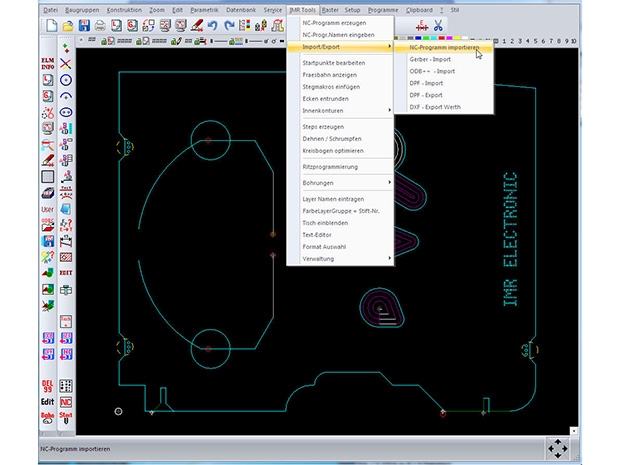620x465 pixels.
Task: Click the Edit button in left sidebar
Action: (47, 401)
